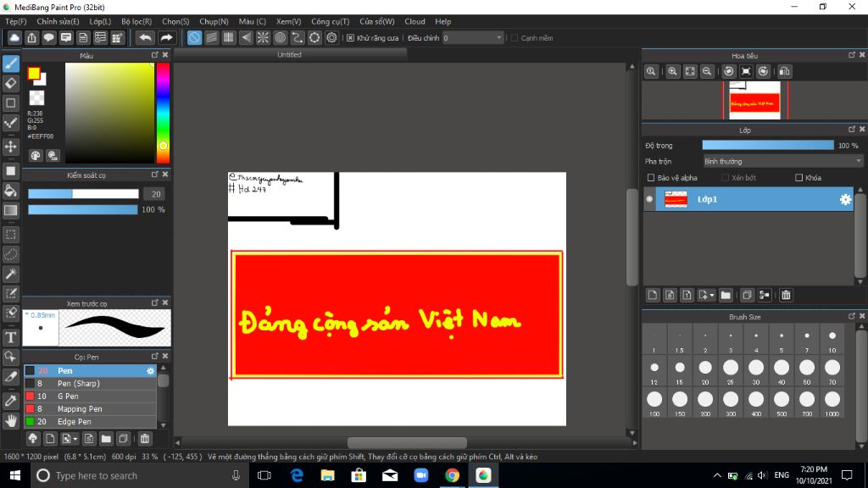
Task: Adjust brush size slider in Kiểm soát cọ
Action: coord(83,194)
